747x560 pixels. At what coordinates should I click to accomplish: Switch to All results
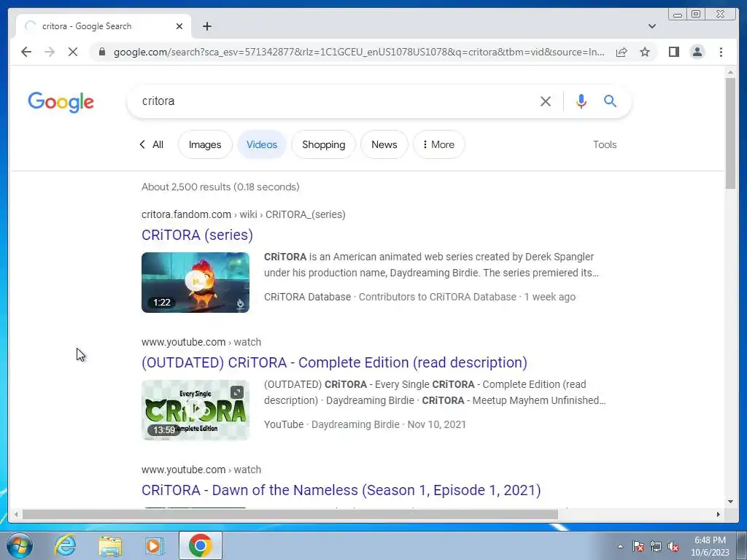coord(152,144)
